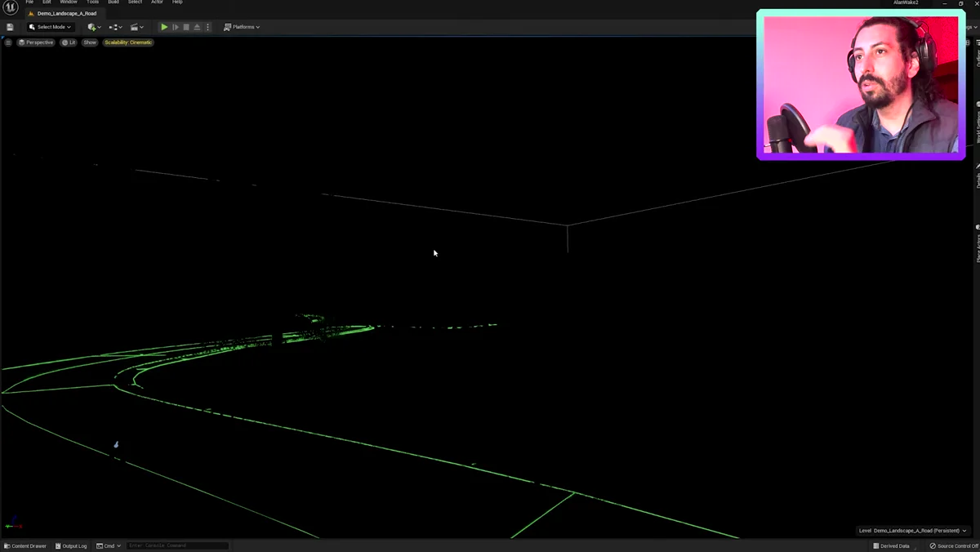The width and height of the screenshot is (980, 552).
Task: Open the Edit menu
Action: pos(47,2)
